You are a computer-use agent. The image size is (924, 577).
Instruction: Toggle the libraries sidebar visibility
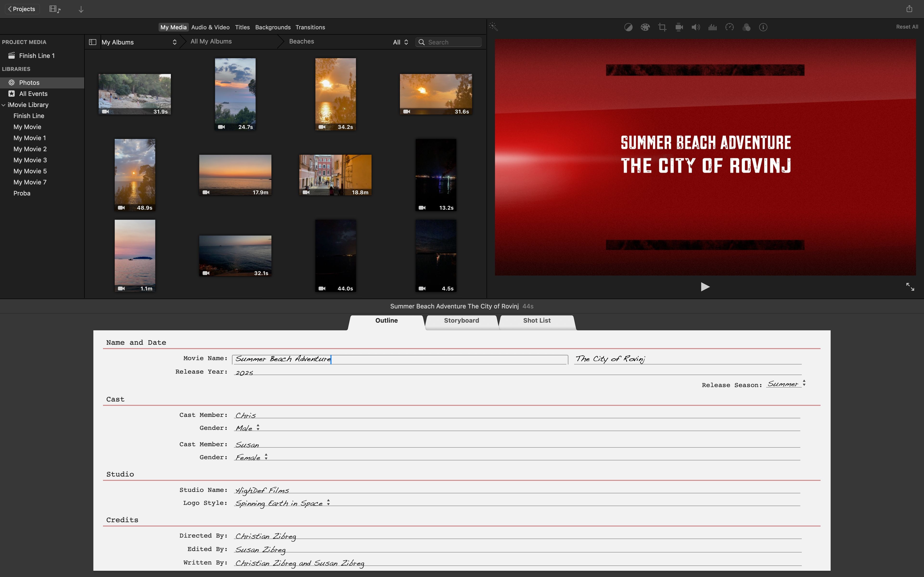[92, 42]
